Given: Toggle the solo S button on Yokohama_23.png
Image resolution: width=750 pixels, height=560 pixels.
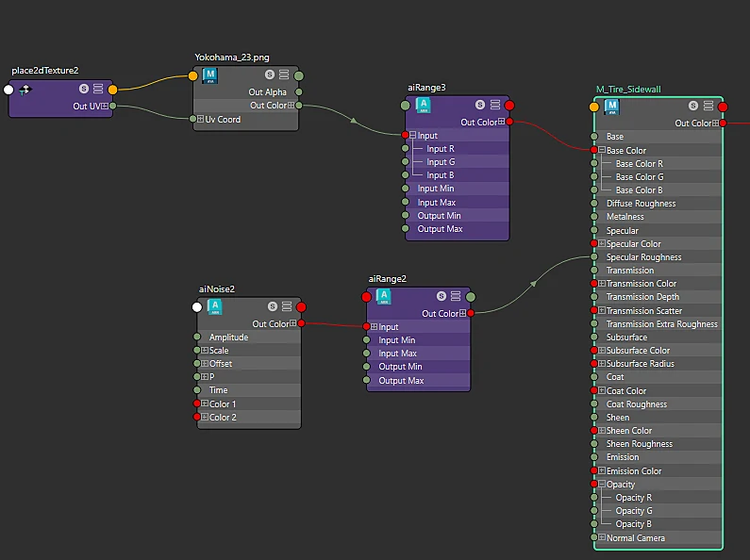Looking at the screenshot, I should pos(270,74).
